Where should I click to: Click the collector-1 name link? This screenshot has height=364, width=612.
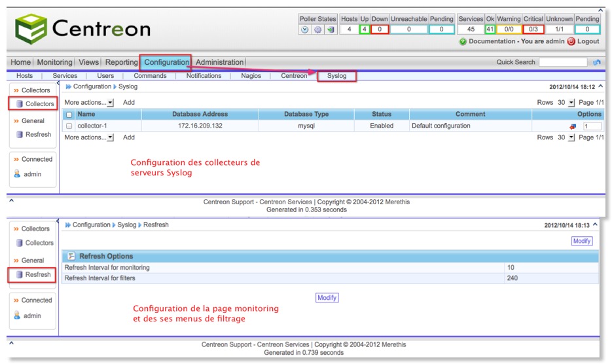(92, 126)
